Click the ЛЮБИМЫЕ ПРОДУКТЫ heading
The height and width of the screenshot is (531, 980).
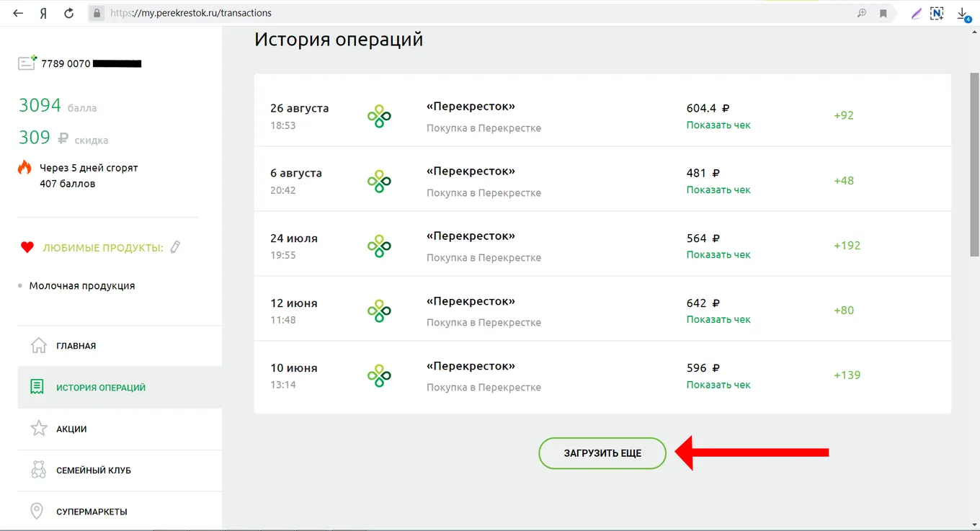click(x=103, y=247)
